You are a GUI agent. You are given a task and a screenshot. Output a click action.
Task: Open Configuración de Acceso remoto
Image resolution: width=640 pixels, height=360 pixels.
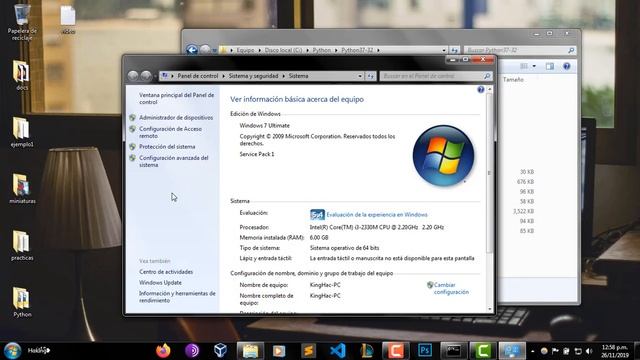(170, 132)
